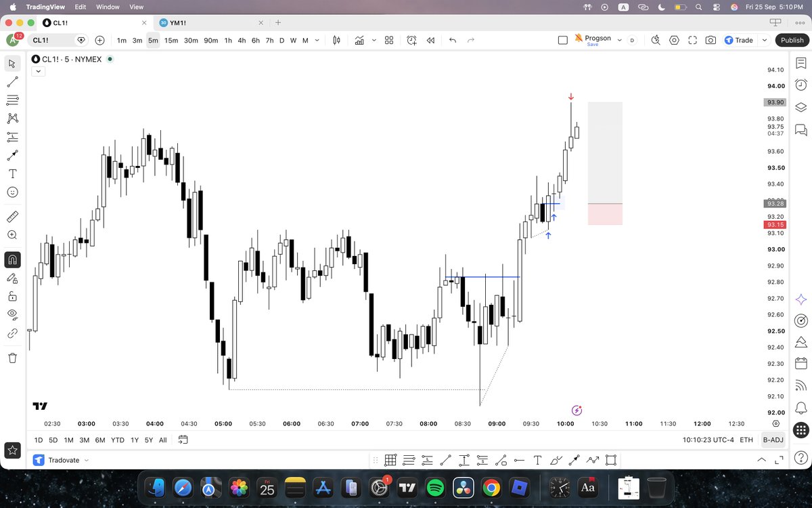Select the trend line drawing tool

tap(12, 82)
